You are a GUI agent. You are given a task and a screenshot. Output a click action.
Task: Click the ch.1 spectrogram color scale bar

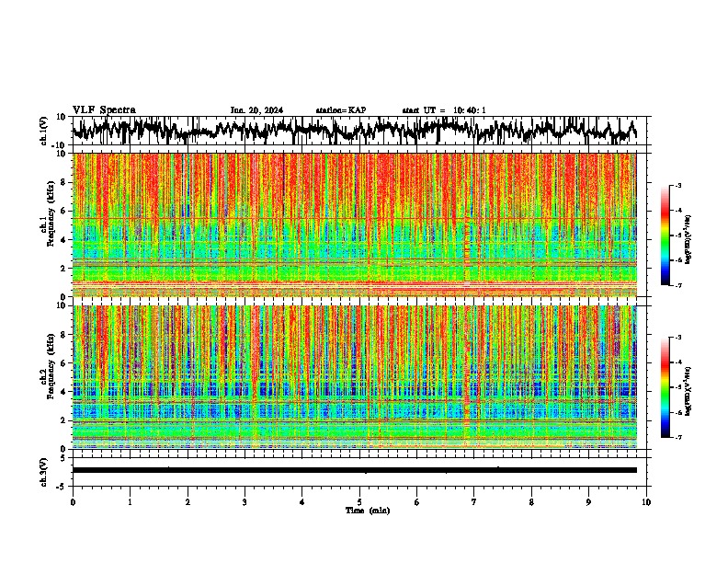[x=665, y=236]
